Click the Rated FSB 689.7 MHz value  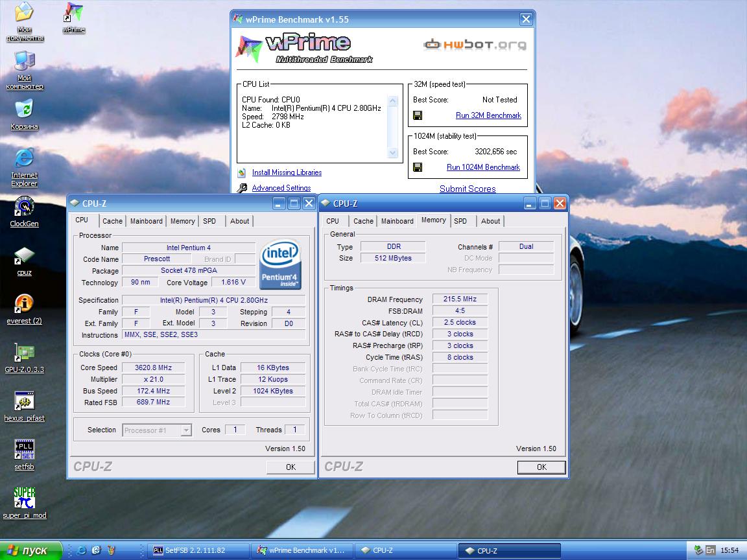click(153, 402)
